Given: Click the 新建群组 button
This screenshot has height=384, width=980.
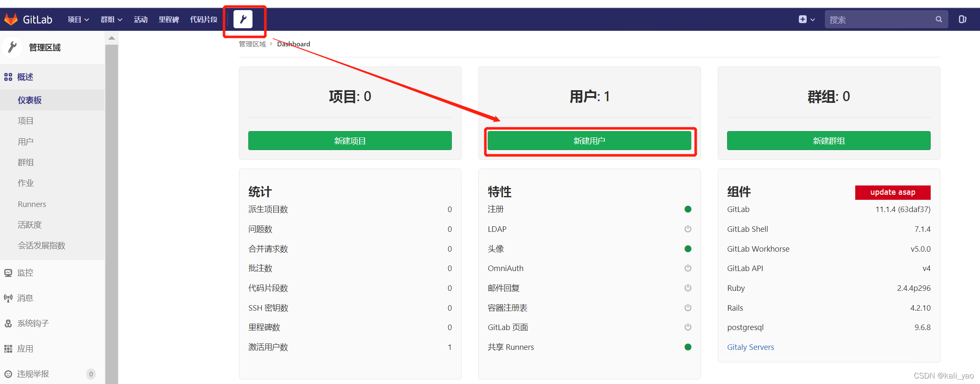Looking at the screenshot, I should [829, 141].
